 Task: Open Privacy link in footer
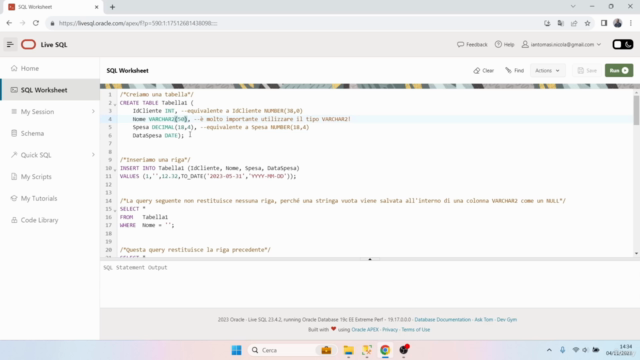(390, 329)
